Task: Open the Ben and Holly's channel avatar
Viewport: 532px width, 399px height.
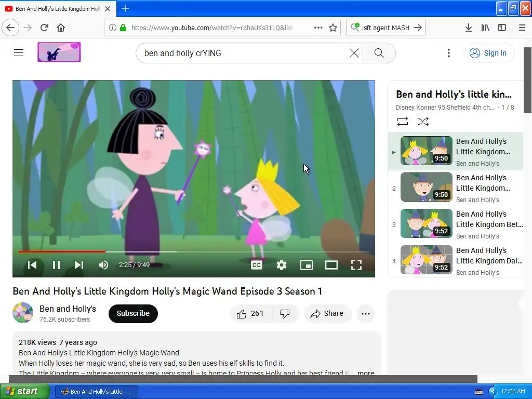Action: click(23, 313)
